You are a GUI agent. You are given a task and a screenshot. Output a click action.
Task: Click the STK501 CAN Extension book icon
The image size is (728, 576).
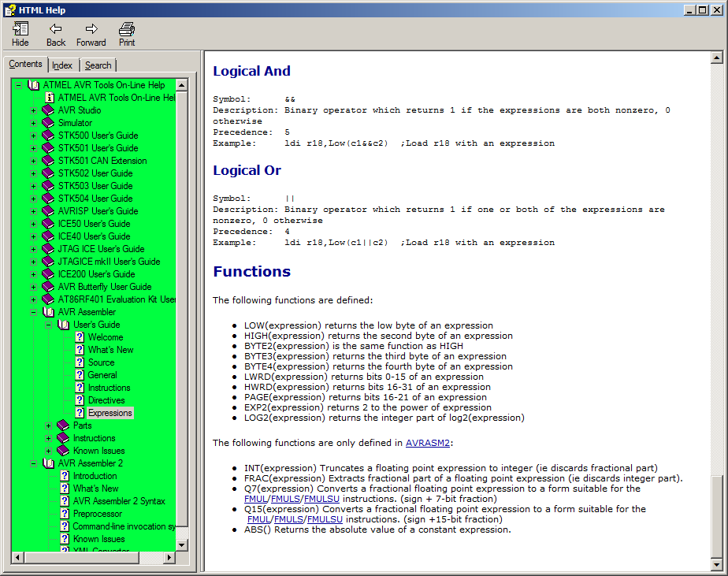point(48,161)
